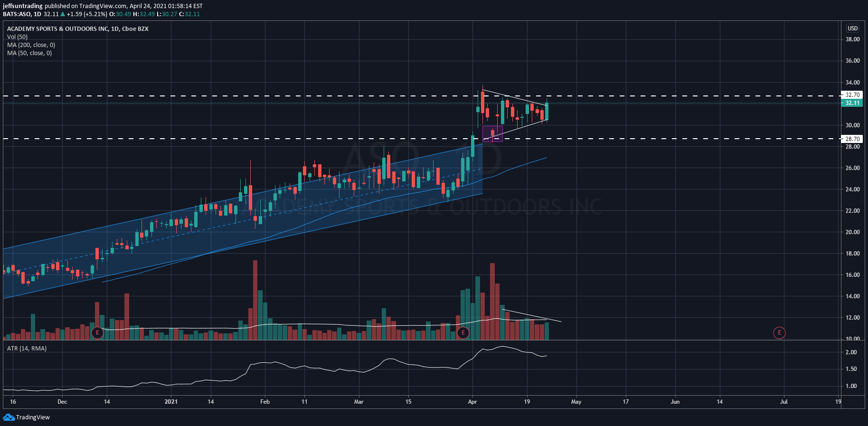Click the earnings marker near mid-December
The height and width of the screenshot is (426, 868).
click(97, 332)
